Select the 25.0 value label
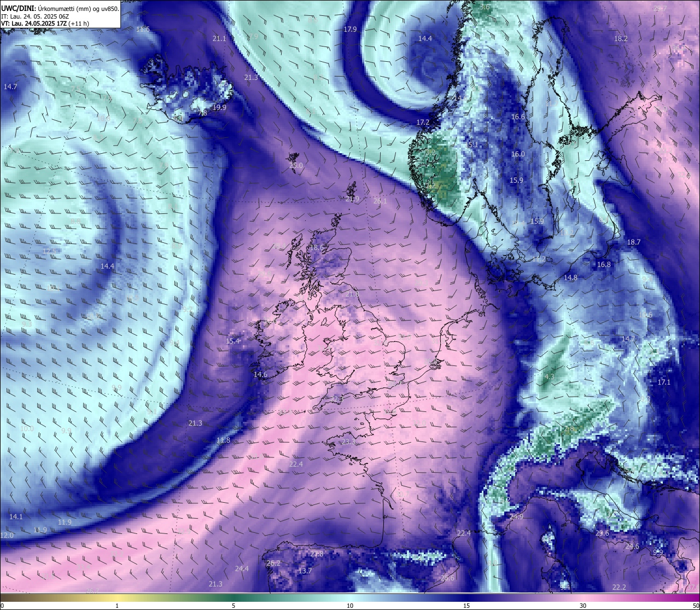The width and height of the screenshot is (700, 610). (296, 165)
